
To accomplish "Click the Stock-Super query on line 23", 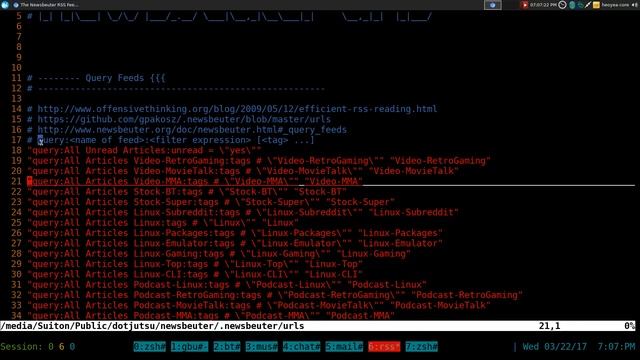I will click(211, 202).
